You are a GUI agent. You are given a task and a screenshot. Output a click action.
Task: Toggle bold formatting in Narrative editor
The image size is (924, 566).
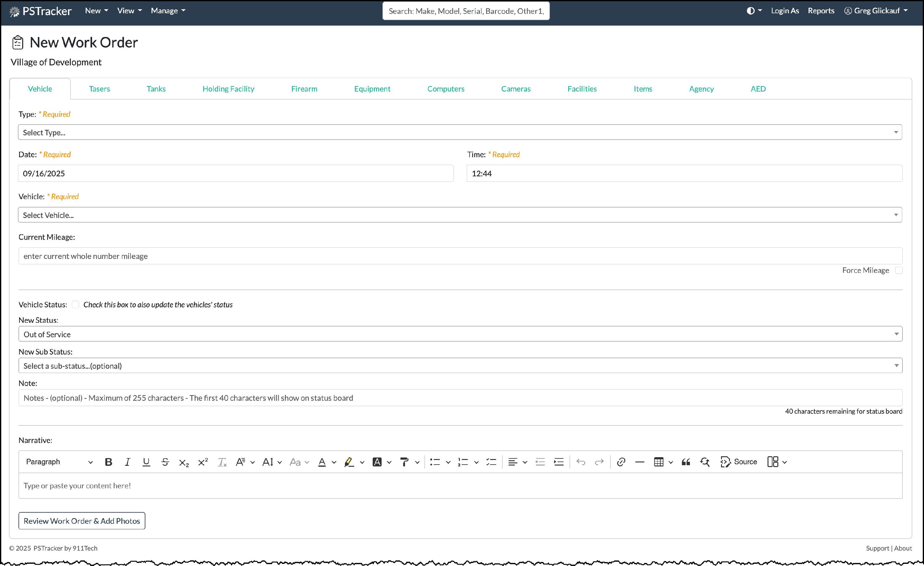click(x=108, y=462)
